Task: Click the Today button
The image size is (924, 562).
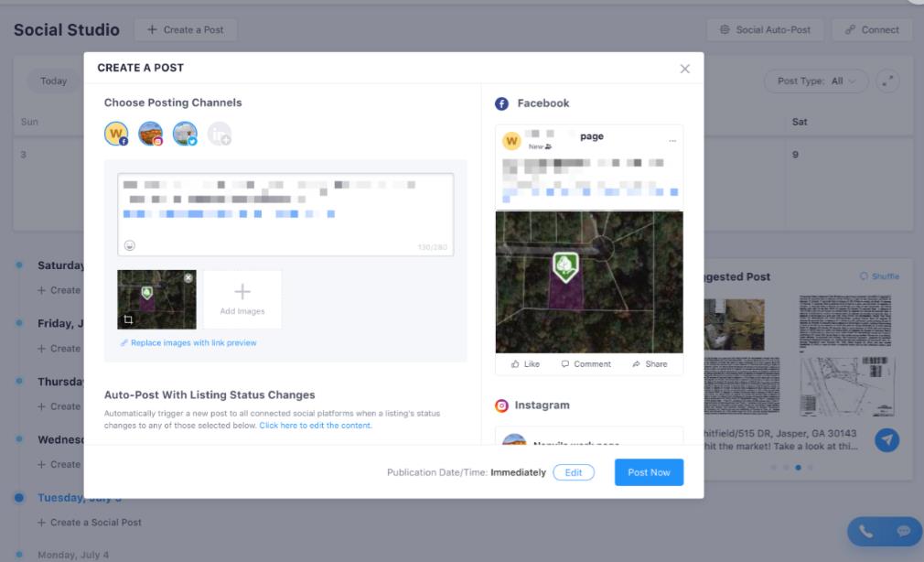Action: [54, 81]
